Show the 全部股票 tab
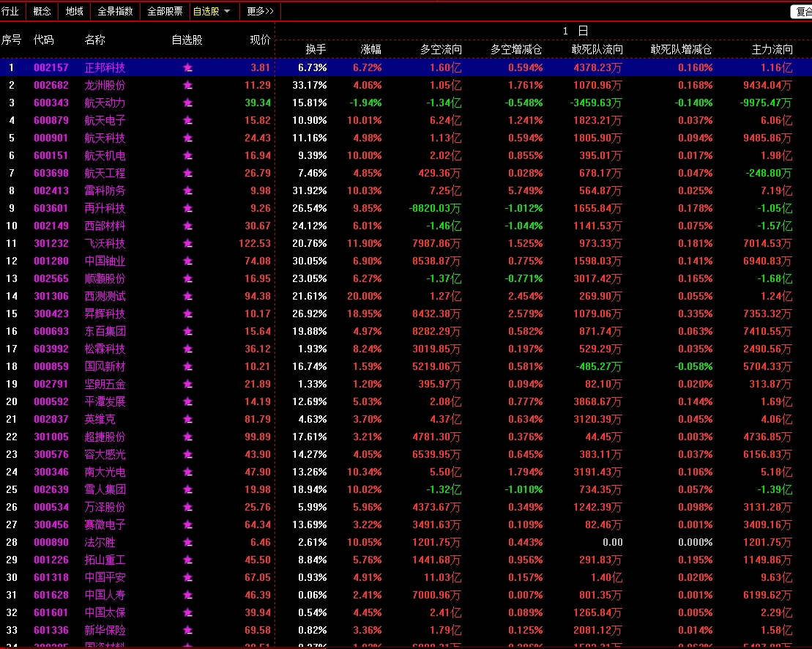 click(165, 12)
